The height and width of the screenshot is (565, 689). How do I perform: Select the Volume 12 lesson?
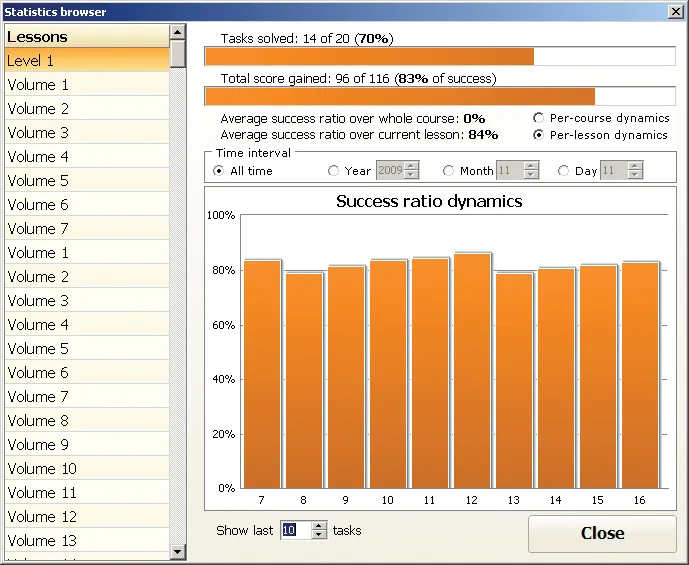pos(87,516)
